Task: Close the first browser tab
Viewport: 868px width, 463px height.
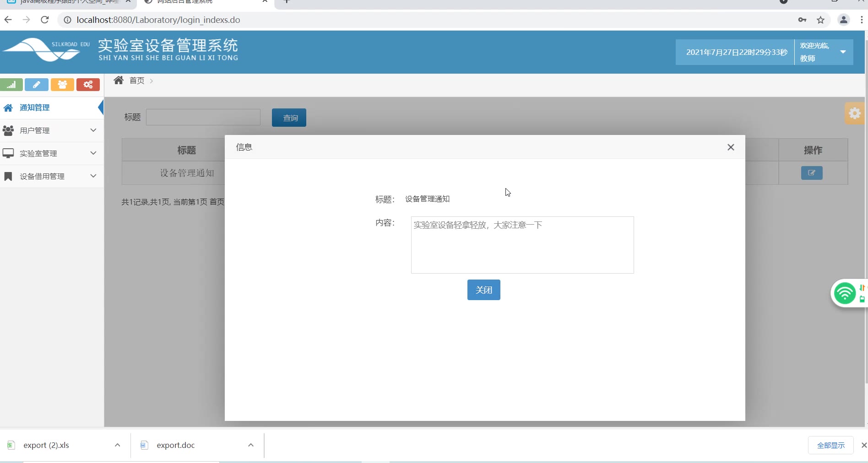Action: 128,1
